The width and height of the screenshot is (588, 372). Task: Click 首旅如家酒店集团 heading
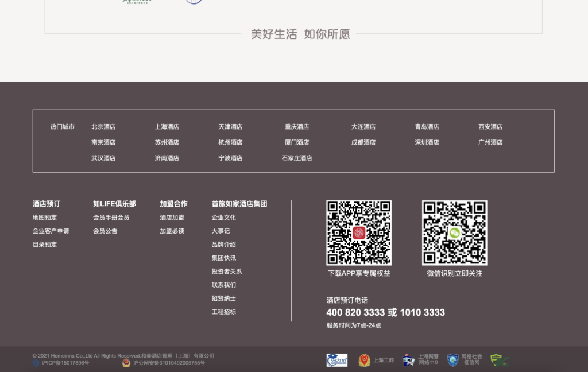[x=239, y=204]
